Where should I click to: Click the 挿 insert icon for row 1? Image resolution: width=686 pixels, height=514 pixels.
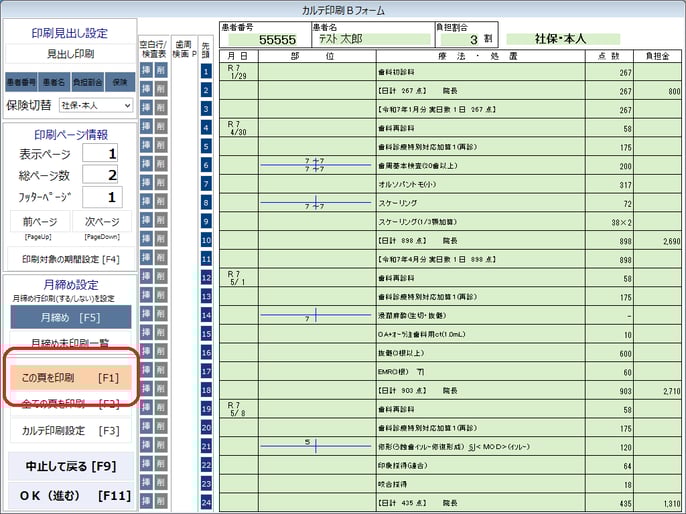click(x=146, y=71)
